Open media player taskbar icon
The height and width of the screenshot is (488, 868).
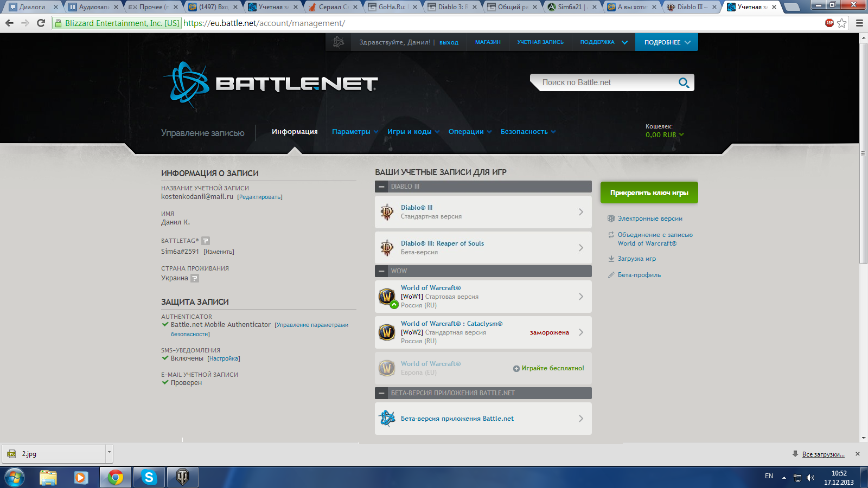pos(81,477)
